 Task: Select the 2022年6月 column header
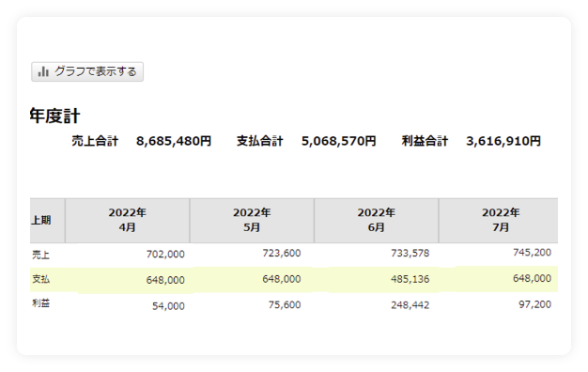[x=376, y=220]
